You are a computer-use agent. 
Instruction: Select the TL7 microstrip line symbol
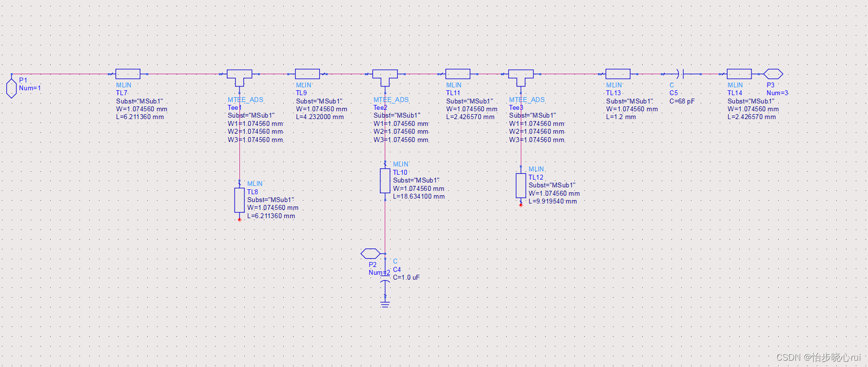point(128,74)
